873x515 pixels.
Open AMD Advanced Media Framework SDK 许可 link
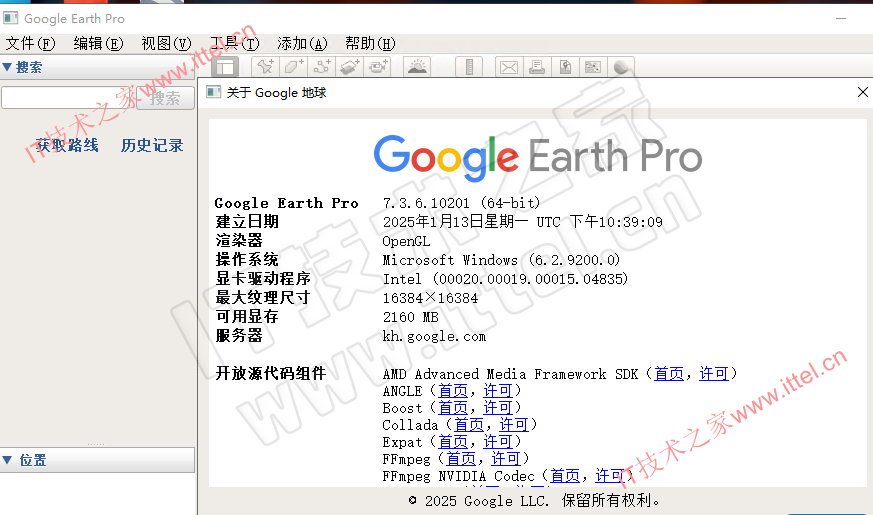[714, 374]
